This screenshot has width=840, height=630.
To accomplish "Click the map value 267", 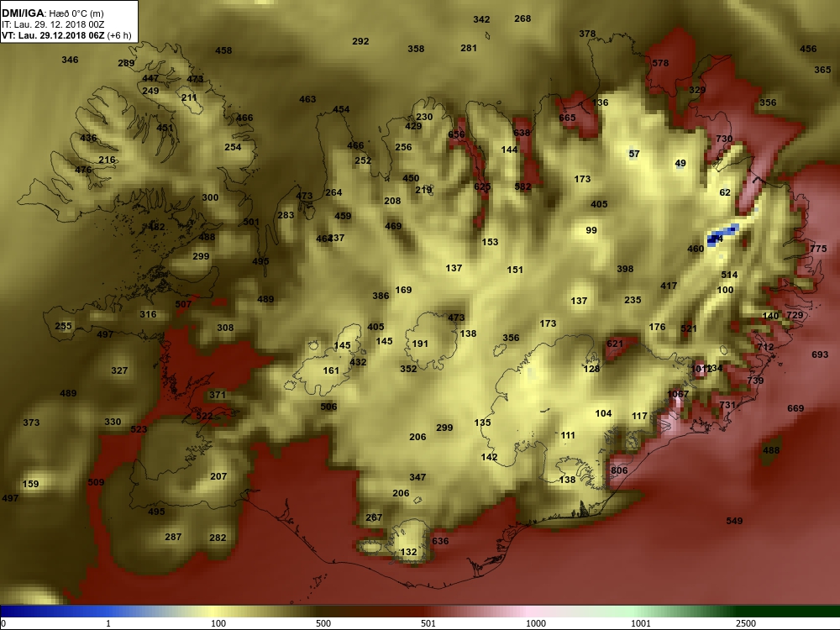I will (x=374, y=517).
